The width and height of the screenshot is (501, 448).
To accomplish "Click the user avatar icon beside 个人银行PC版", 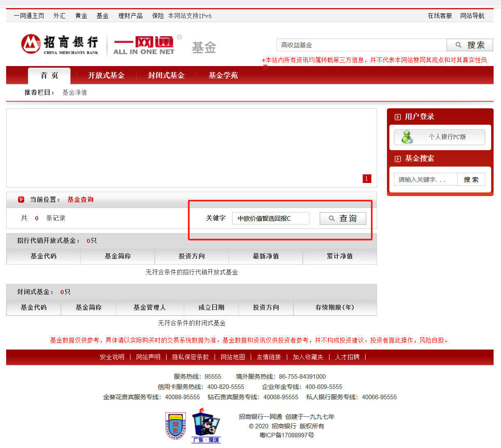I will pyautogui.click(x=407, y=137).
